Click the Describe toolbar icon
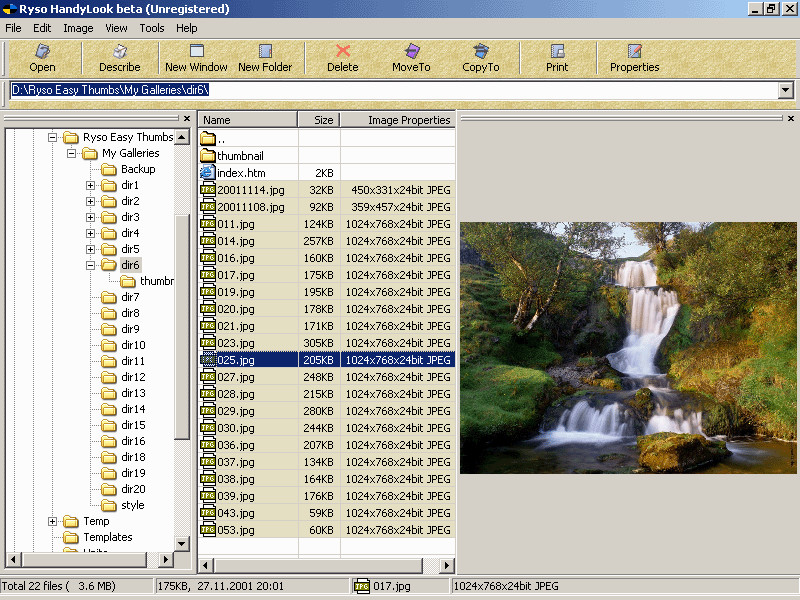Viewport: 800px width, 600px height. (120, 51)
